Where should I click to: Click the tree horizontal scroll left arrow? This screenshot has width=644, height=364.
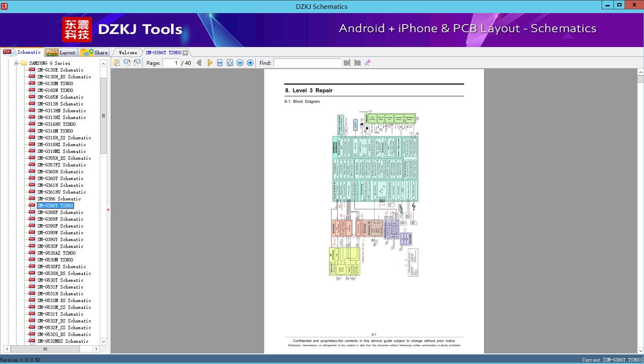point(7,349)
